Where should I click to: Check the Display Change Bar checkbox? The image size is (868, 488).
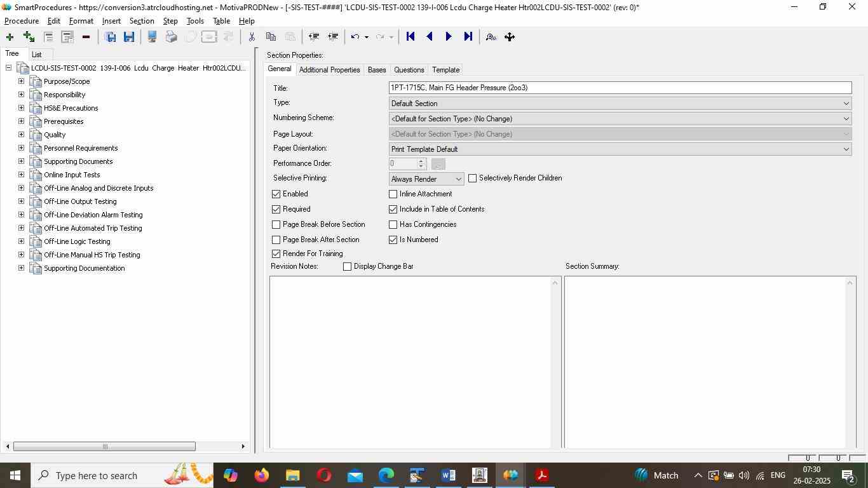pyautogui.click(x=347, y=266)
